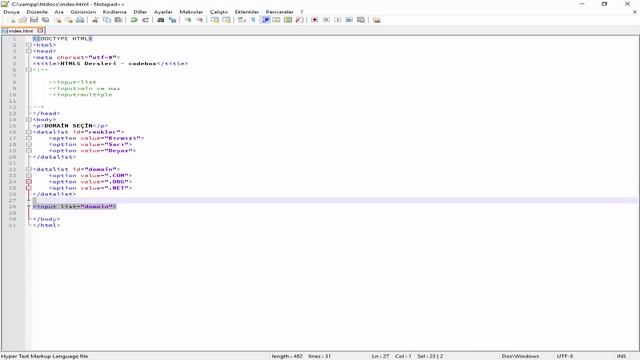The image size is (640, 360).
Task: Click the Copy toolbar icon
Action: point(107,20)
